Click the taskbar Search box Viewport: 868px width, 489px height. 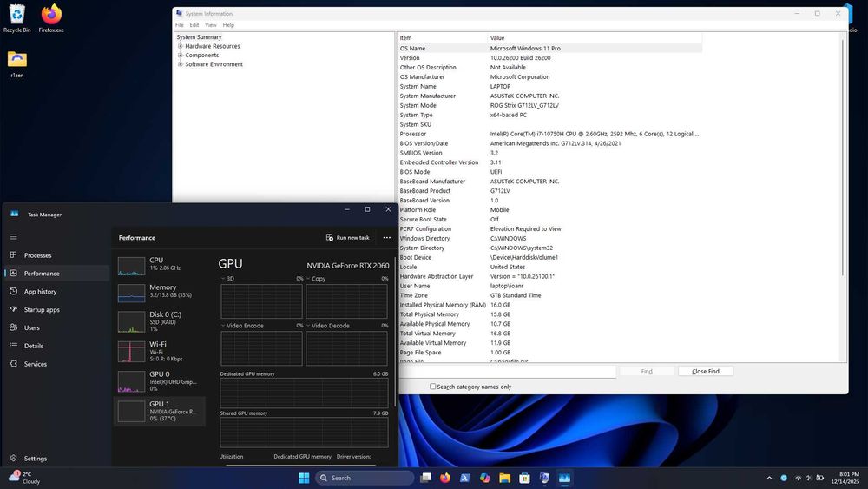(x=365, y=478)
